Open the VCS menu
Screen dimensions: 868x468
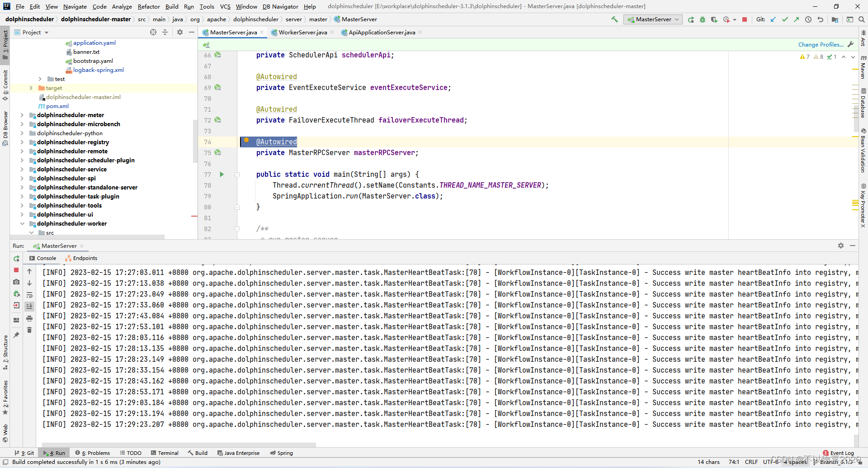click(x=225, y=6)
